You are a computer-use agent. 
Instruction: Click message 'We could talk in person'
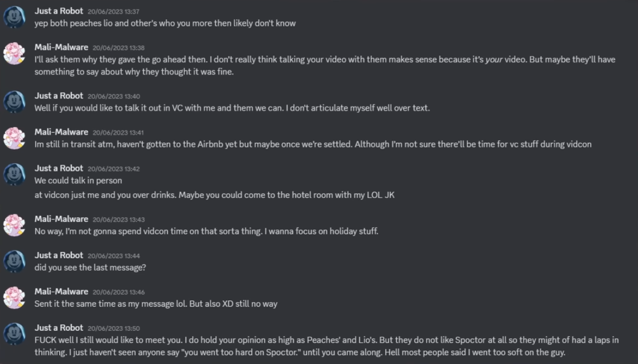pos(78,180)
